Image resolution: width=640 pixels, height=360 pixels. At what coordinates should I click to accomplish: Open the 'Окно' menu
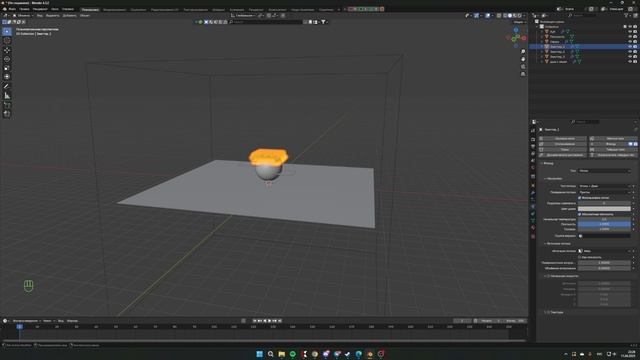[55, 9]
